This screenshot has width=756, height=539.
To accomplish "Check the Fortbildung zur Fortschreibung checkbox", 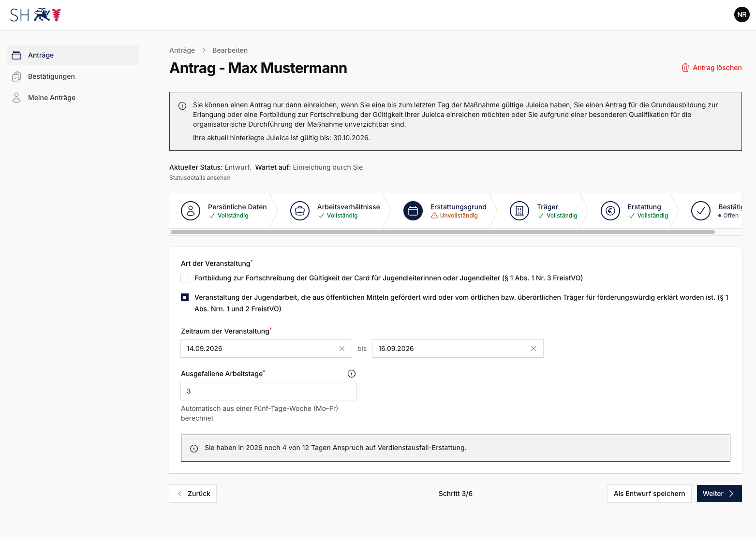I will 185,278.
